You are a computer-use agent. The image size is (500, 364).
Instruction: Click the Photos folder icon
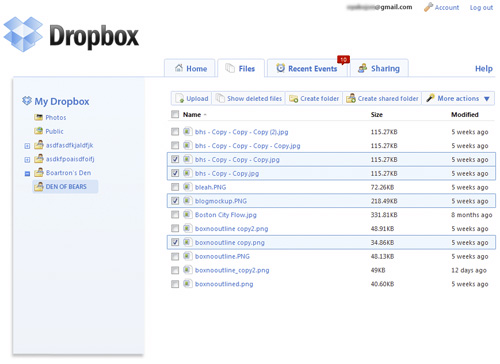[x=38, y=117]
